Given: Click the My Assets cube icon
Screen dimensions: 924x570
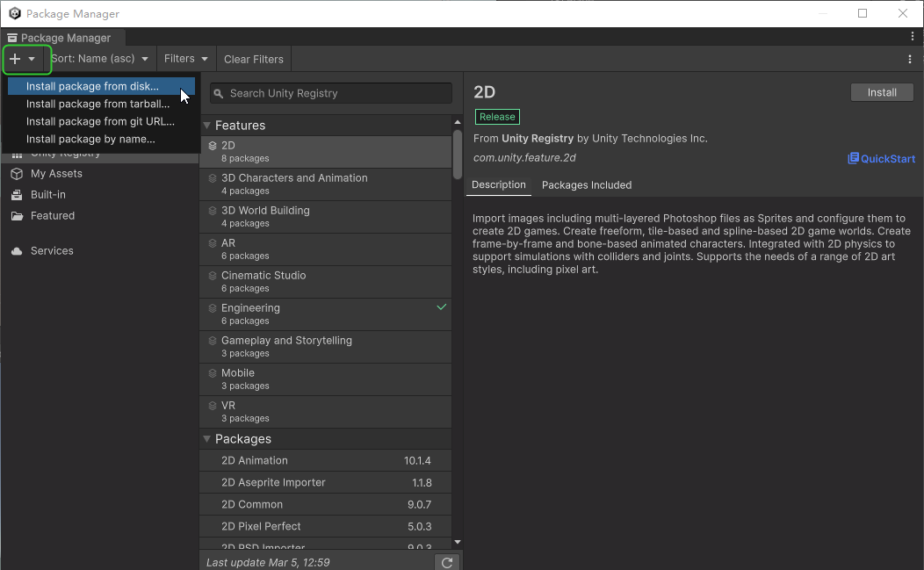Looking at the screenshot, I should (x=17, y=174).
